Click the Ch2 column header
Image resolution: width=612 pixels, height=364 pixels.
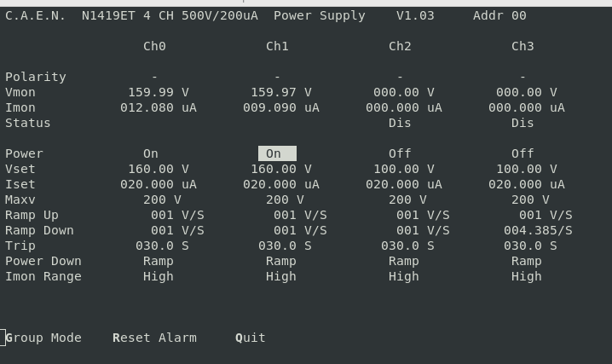[400, 46]
